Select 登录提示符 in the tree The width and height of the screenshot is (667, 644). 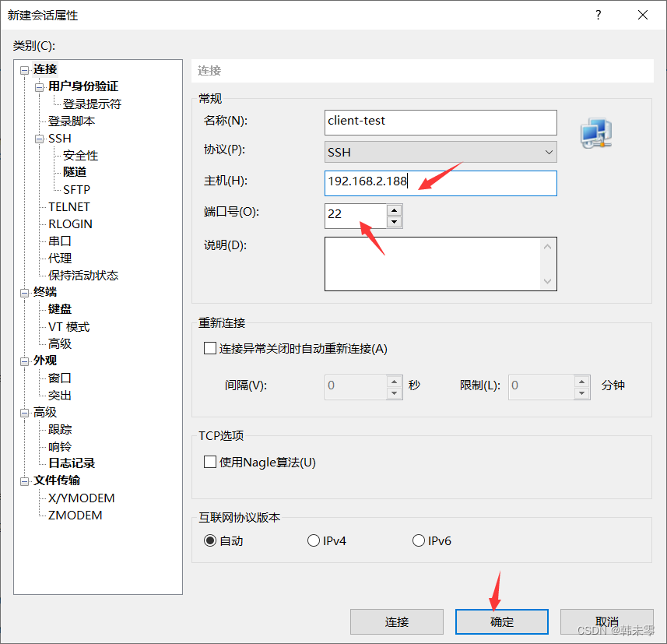[x=92, y=104]
